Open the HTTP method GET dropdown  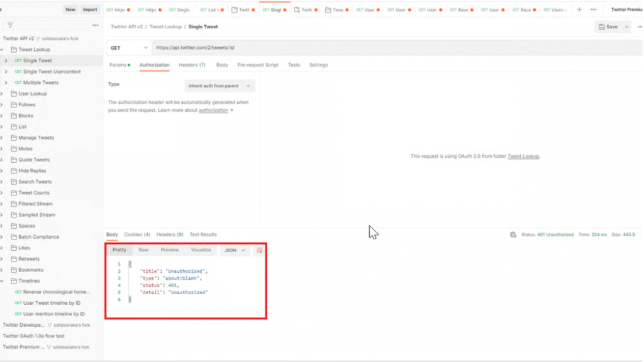coord(128,48)
